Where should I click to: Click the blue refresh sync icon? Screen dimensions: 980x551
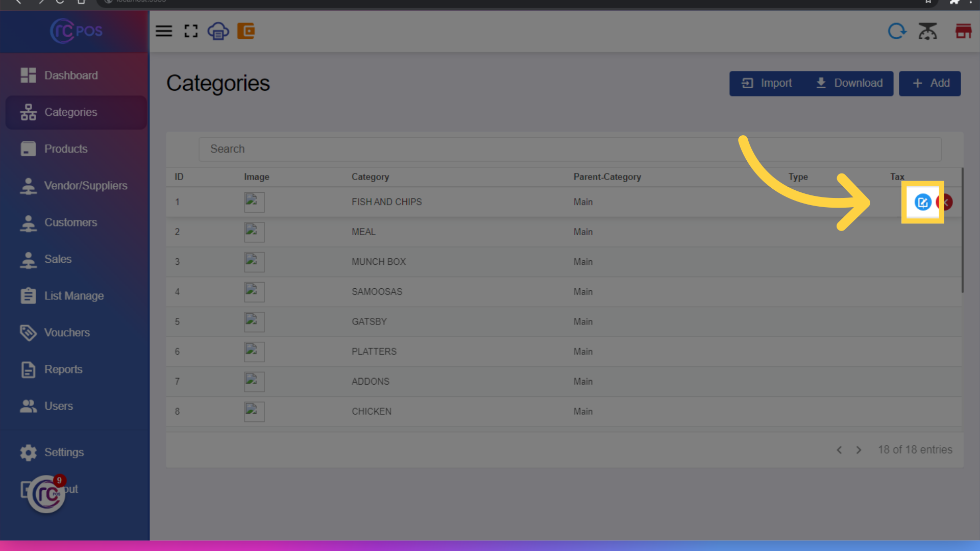point(897,31)
